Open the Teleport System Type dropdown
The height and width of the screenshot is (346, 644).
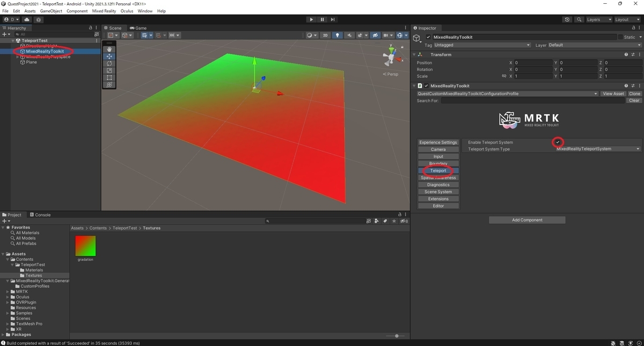click(x=597, y=148)
